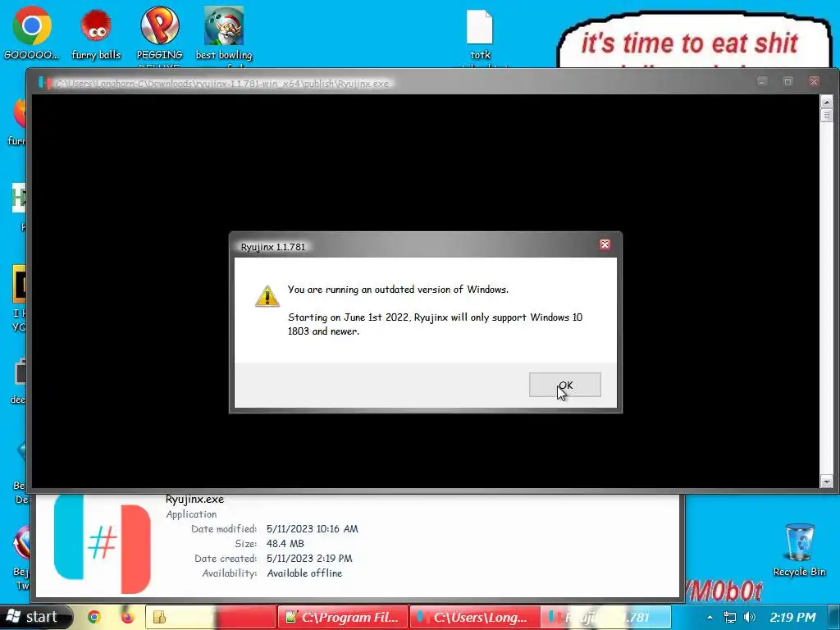The width and height of the screenshot is (840, 630).
Task: Click the Size value 48.4 MB
Action: [285, 543]
